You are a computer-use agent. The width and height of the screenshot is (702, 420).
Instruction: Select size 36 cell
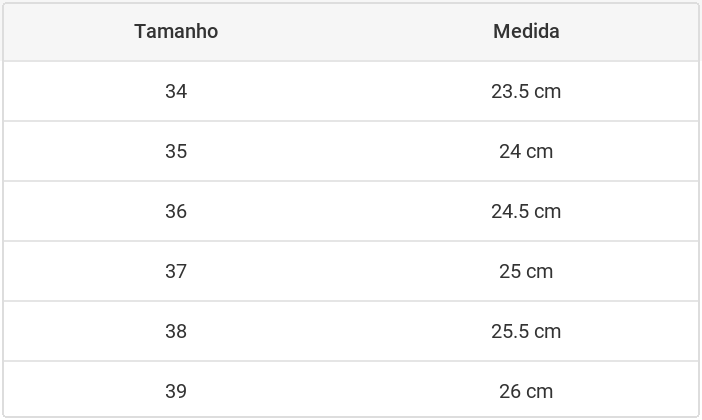[176, 211]
